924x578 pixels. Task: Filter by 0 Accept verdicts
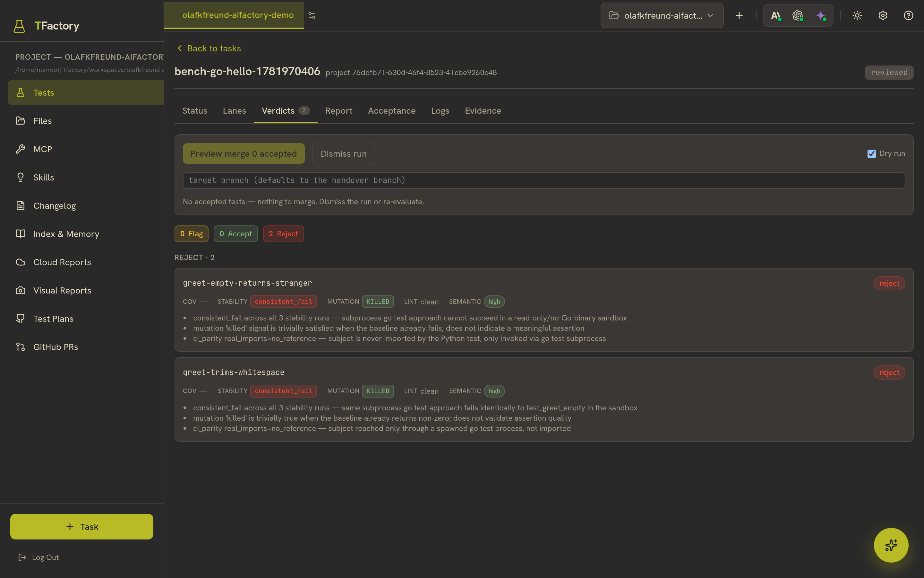click(x=235, y=233)
